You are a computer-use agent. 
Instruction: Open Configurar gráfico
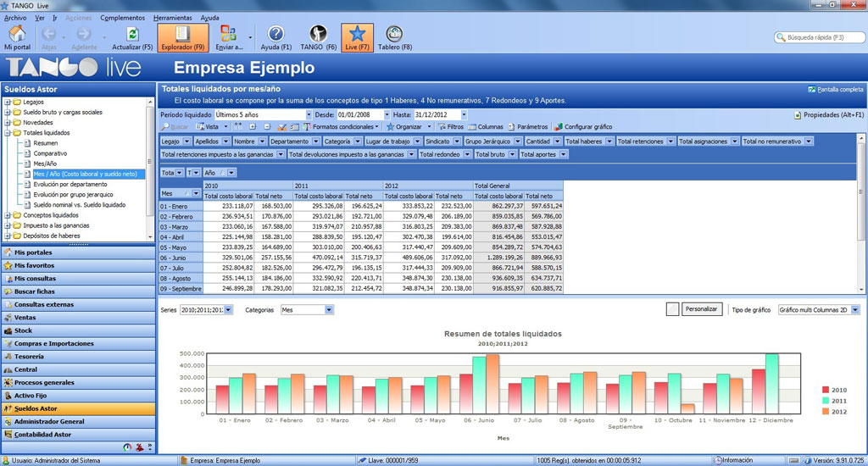coord(583,127)
